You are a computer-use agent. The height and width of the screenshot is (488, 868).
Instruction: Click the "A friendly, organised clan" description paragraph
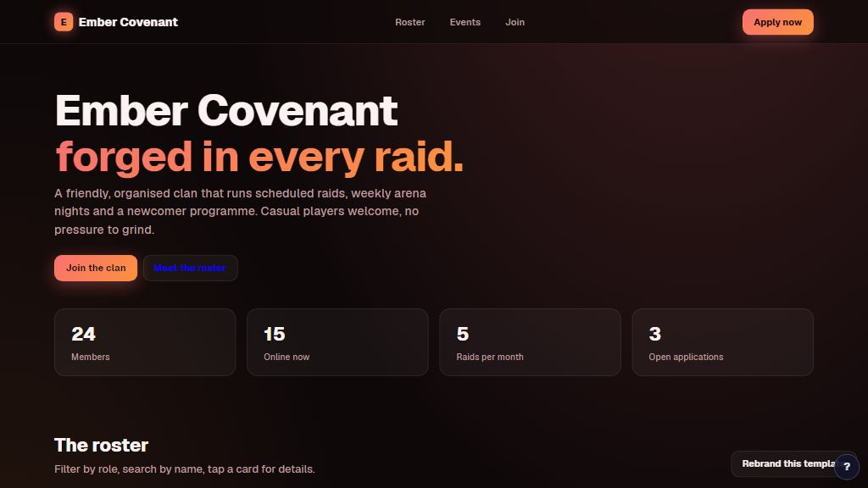click(240, 211)
